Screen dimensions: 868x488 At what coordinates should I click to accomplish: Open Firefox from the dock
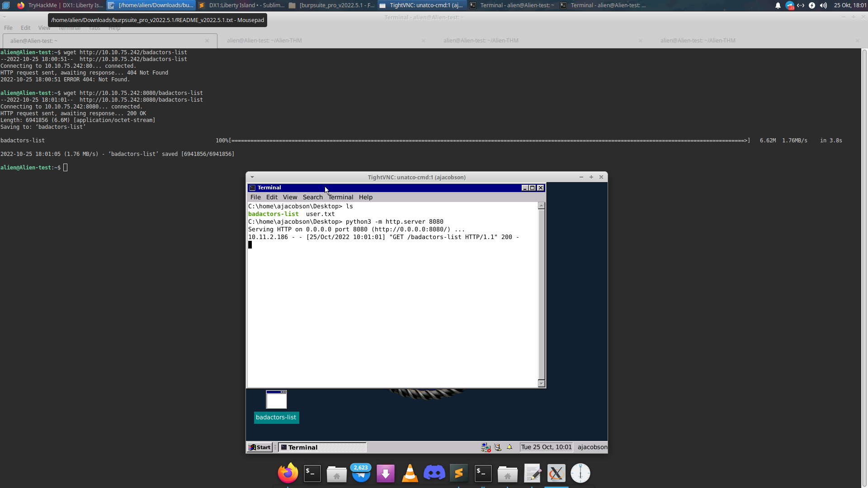(x=288, y=473)
